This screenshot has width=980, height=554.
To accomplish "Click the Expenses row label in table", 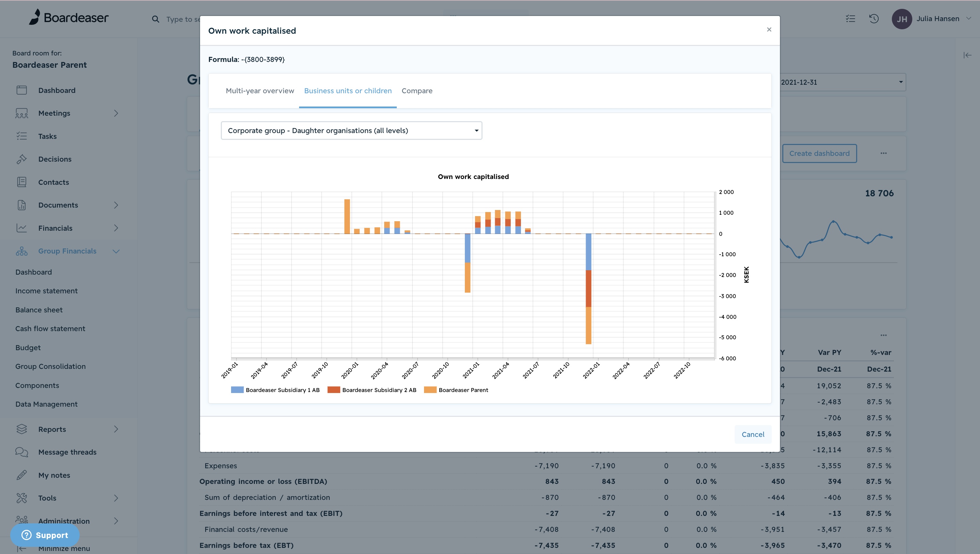I will point(220,466).
